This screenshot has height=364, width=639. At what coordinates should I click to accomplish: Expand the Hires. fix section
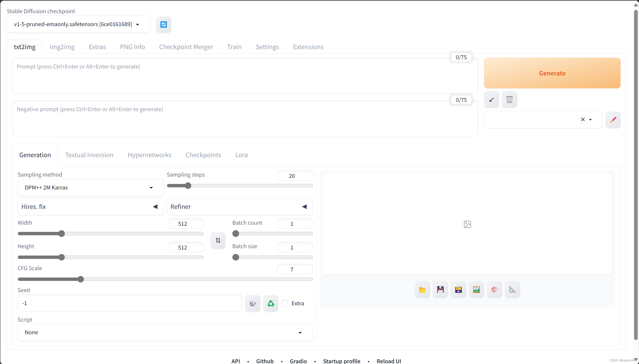coord(91,207)
